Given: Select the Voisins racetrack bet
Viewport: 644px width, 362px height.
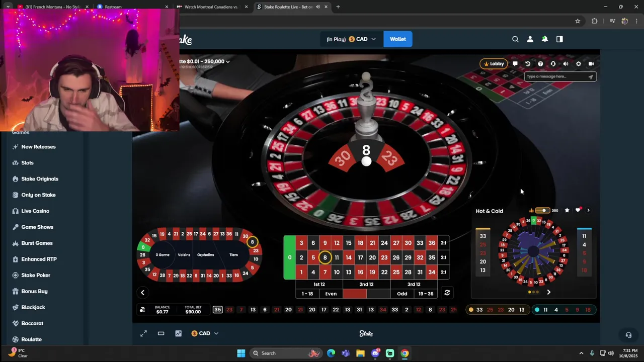Looking at the screenshot, I should click(x=184, y=255).
